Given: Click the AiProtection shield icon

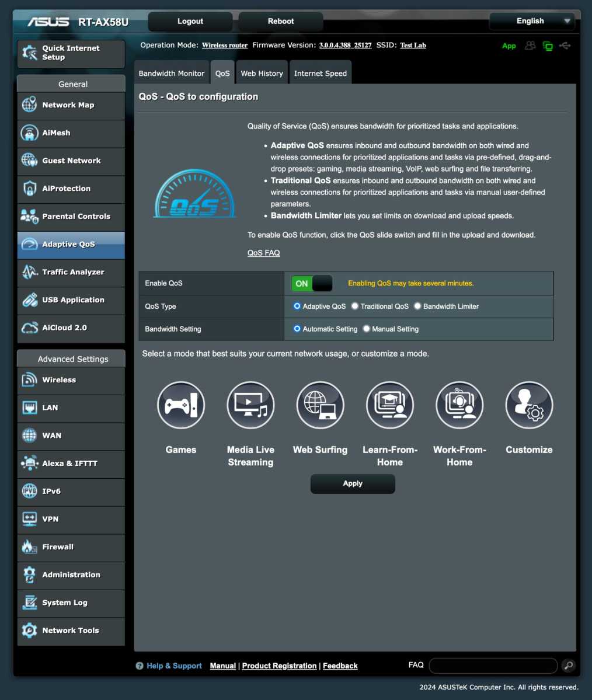Looking at the screenshot, I should 29,189.
